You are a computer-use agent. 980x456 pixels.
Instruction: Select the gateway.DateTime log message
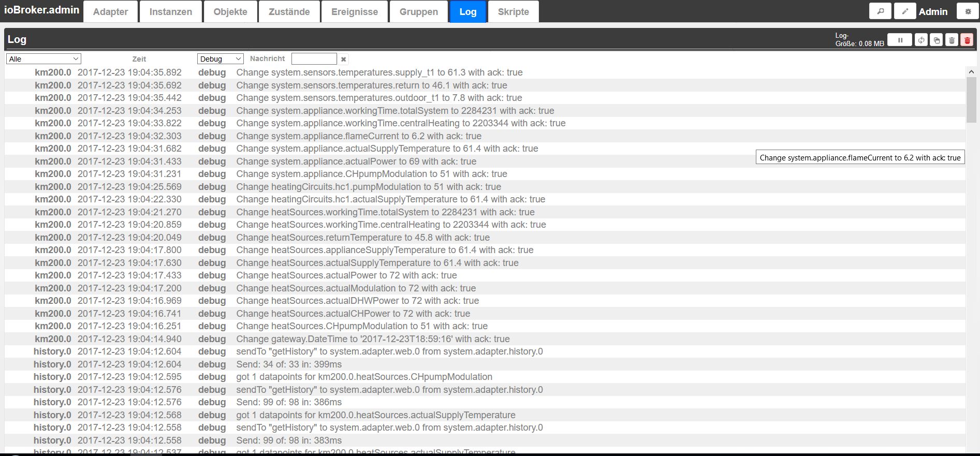[373, 339]
